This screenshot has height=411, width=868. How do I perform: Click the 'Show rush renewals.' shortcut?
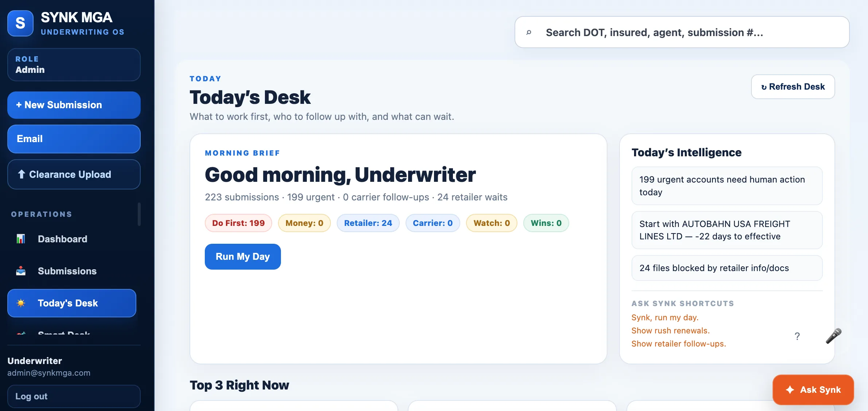(x=670, y=330)
